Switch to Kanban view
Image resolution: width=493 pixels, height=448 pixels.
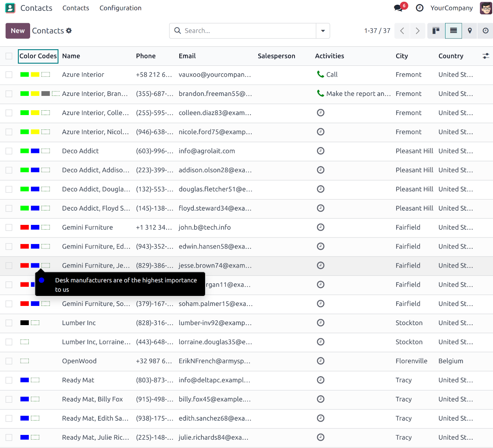(x=436, y=31)
